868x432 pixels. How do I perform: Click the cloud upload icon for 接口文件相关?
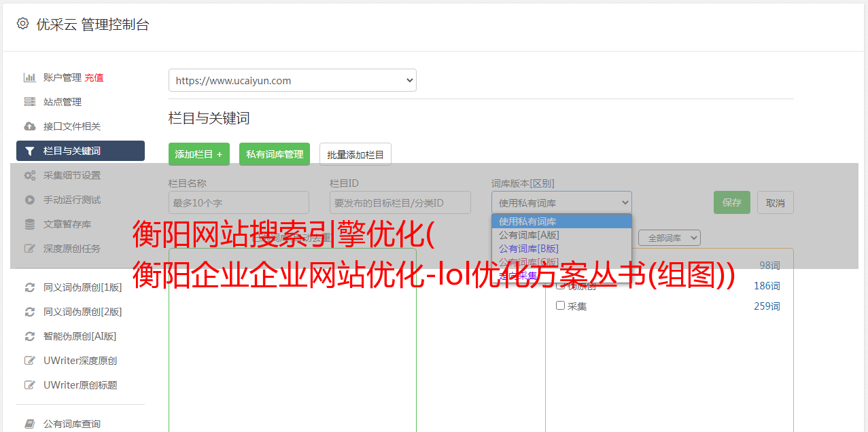30,126
